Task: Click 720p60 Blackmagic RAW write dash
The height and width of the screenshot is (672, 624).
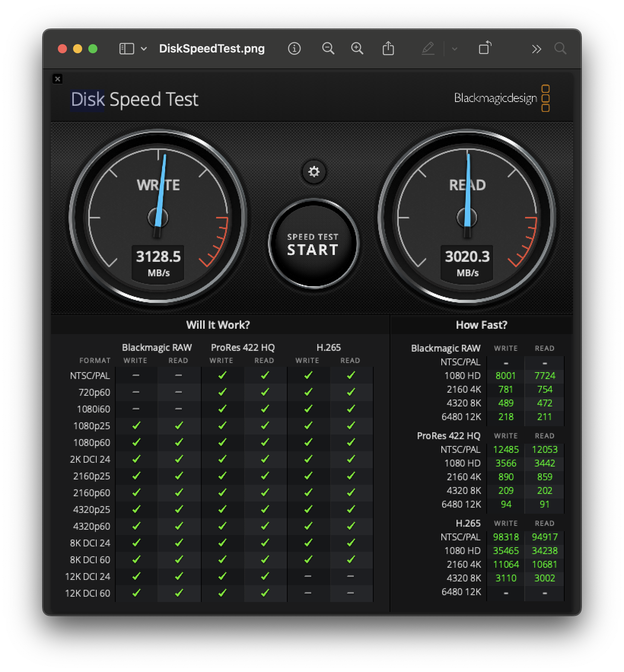Action: (x=136, y=392)
